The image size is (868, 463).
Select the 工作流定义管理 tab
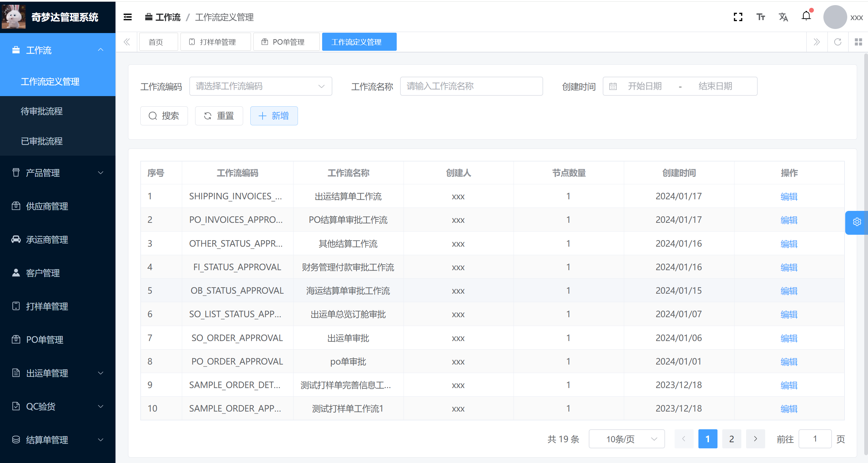(x=359, y=42)
